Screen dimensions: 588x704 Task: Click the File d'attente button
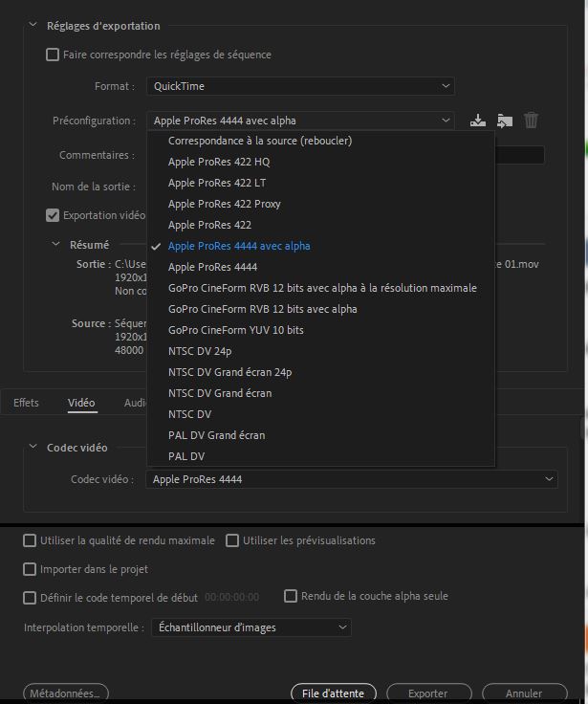click(x=334, y=693)
